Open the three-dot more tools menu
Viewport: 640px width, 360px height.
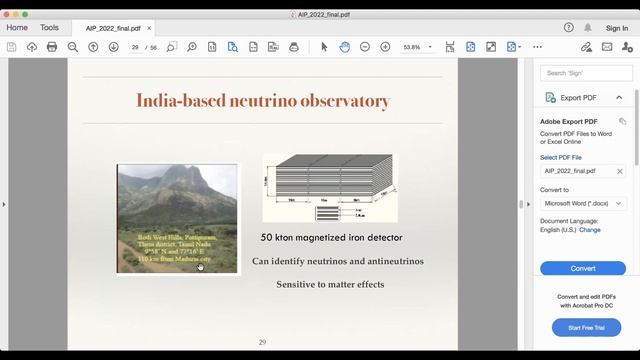point(538,47)
